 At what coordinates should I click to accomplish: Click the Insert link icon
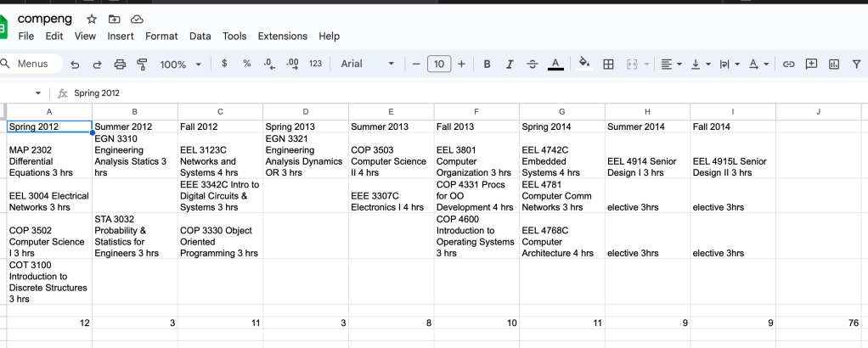click(789, 65)
